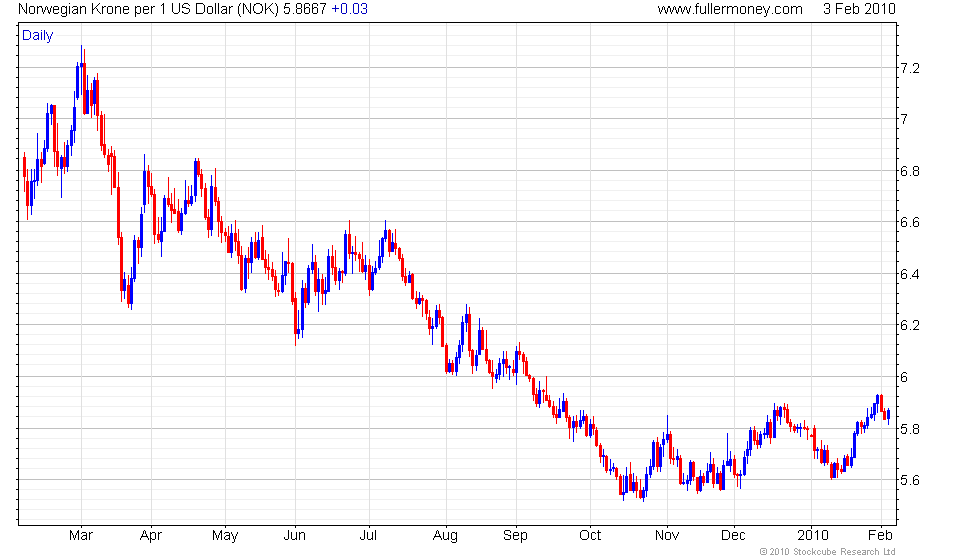Click the mid-October low candlestick near 5.52
The height and width of the screenshot is (560, 980).
(623, 486)
